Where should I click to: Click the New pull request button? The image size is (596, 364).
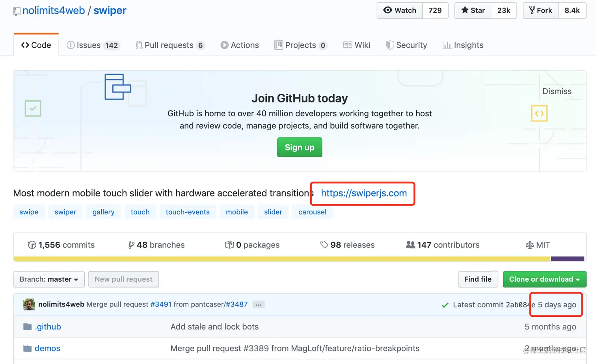pos(123,279)
